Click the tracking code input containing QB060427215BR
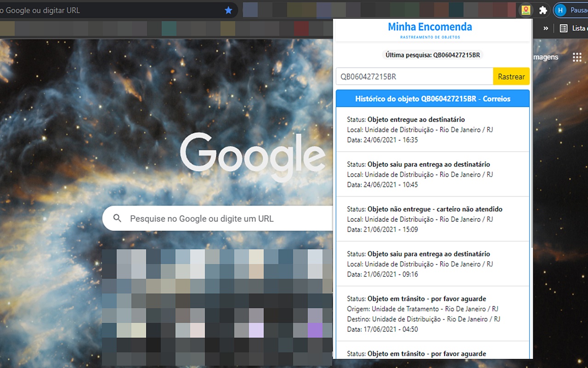 [x=413, y=76]
